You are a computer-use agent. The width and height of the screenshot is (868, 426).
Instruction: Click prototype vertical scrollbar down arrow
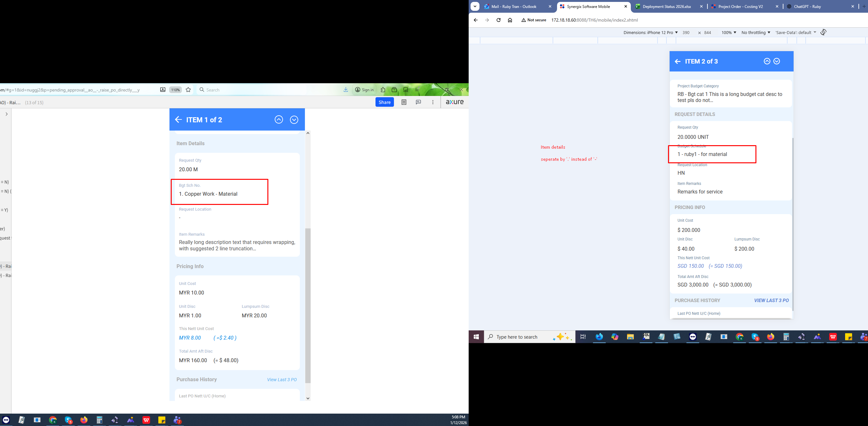pyautogui.click(x=308, y=398)
